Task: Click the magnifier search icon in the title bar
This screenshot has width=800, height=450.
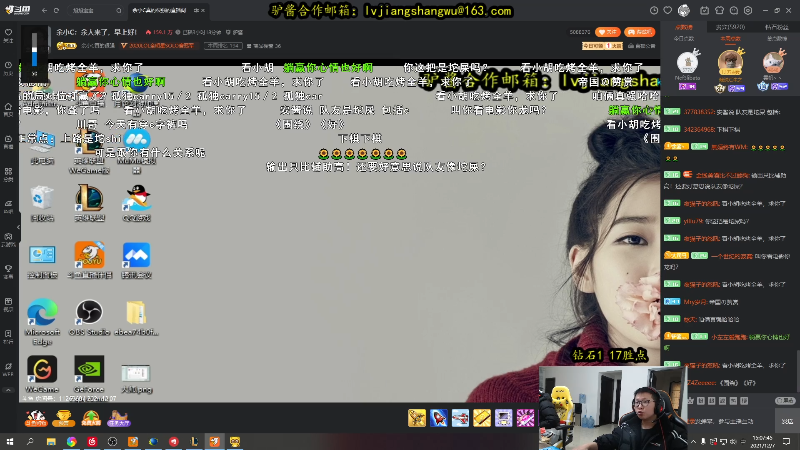Action: pos(119,10)
